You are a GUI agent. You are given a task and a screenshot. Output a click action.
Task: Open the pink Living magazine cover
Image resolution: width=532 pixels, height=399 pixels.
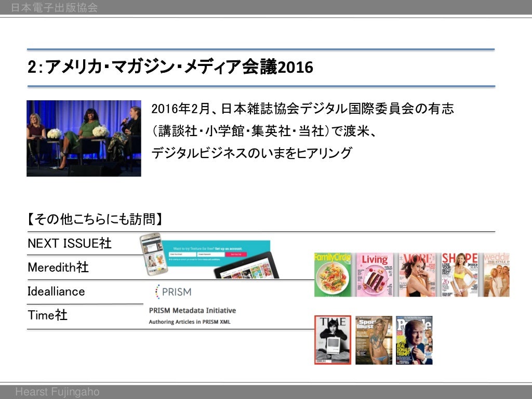coord(375,275)
